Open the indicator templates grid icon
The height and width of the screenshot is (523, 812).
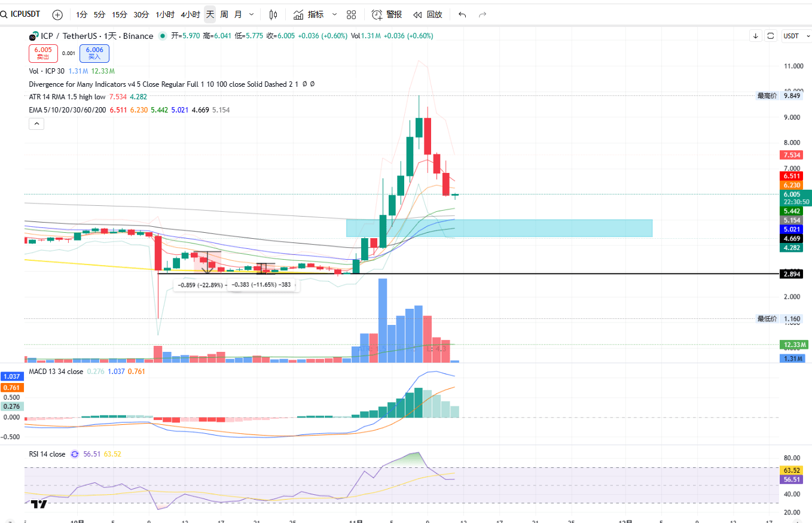pyautogui.click(x=352, y=14)
